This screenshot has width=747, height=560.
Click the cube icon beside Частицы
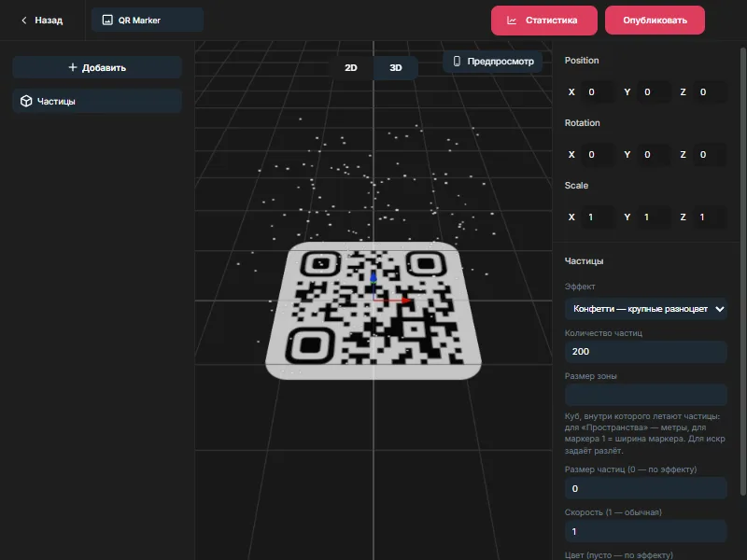(26, 101)
